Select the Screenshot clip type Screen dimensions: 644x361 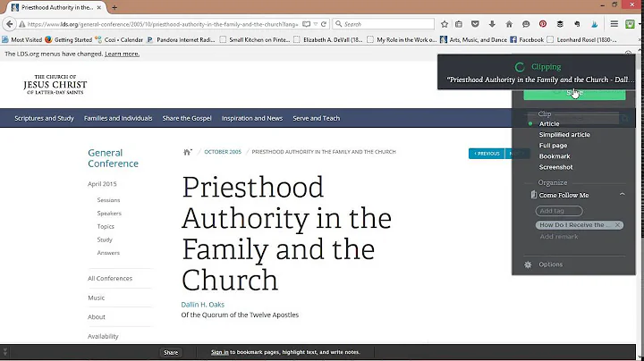click(x=555, y=167)
